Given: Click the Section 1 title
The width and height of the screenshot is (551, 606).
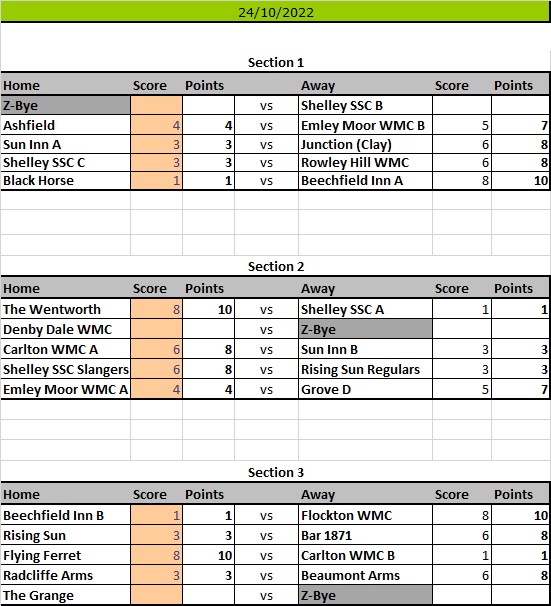Looking at the screenshot, I should click(276, 63).
